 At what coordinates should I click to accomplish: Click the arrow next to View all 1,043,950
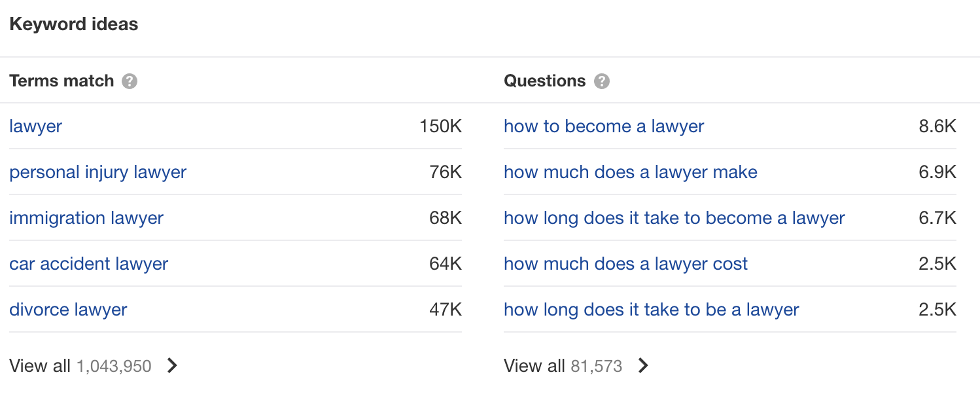click(171, 366)
